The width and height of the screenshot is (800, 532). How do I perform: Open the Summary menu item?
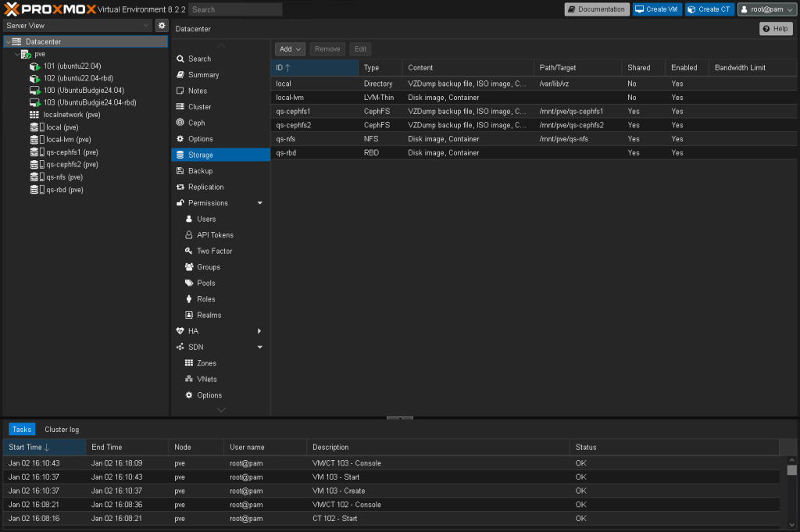203,75
